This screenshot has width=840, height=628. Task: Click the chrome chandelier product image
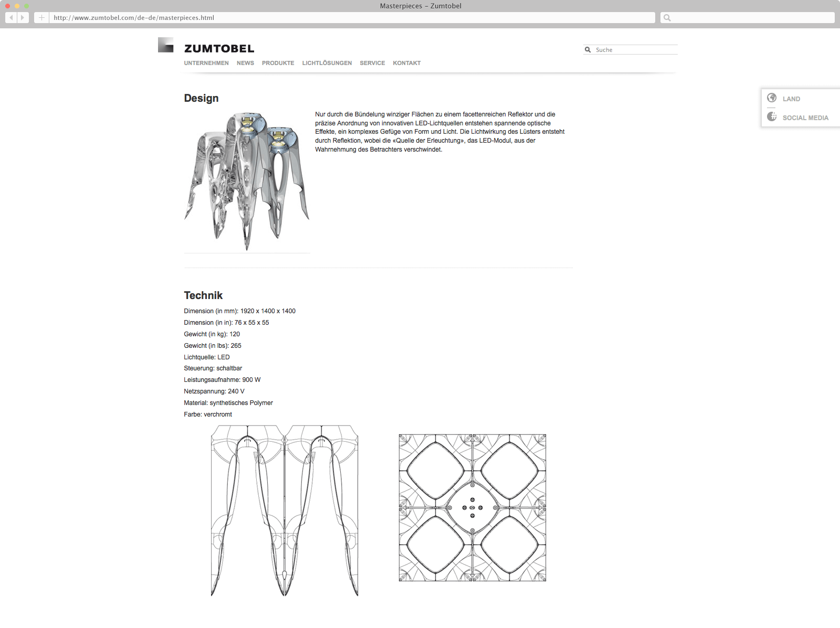click(247, 181)
